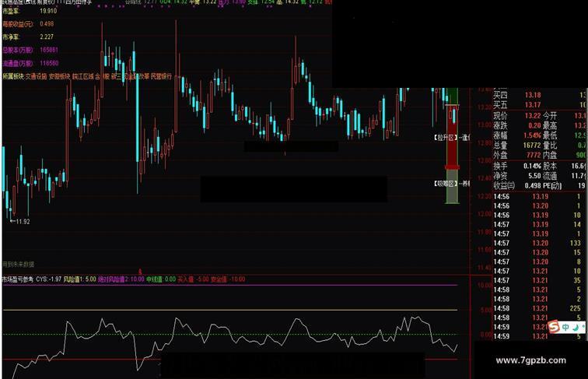Select the 皖江区域 sector link
This screenshot has height=379, width=588.
(83, 76)
